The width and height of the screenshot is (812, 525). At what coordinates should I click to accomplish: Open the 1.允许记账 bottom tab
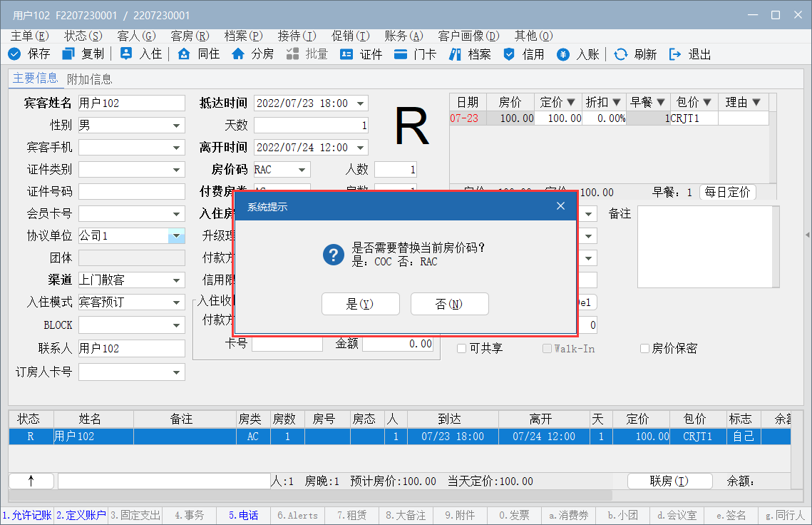pos(27,515)
